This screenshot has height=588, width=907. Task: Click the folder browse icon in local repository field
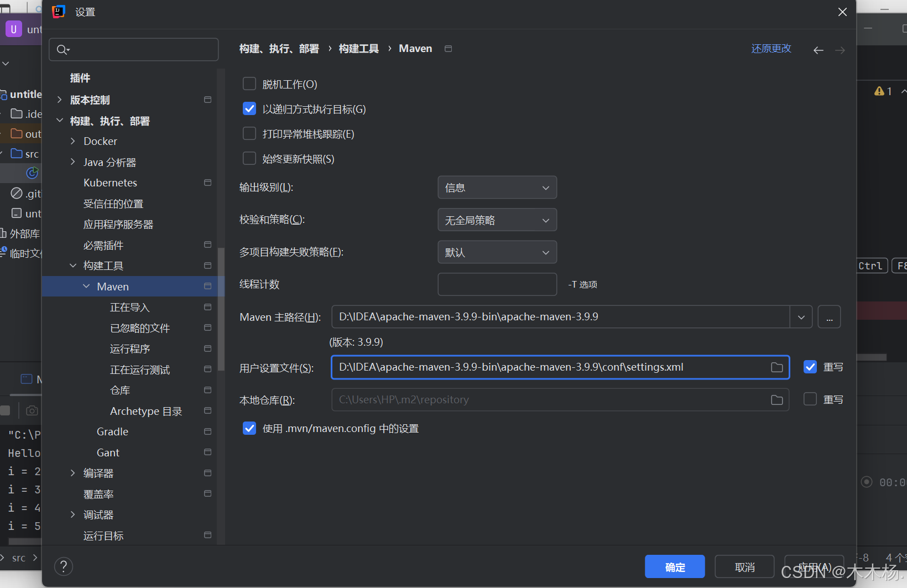[x=777, y=400]
